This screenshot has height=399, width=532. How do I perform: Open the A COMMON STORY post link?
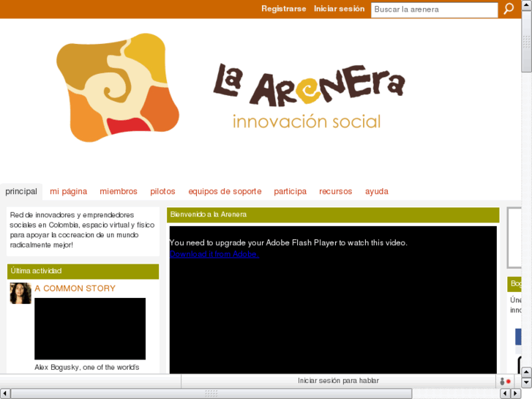pos(75,288)
